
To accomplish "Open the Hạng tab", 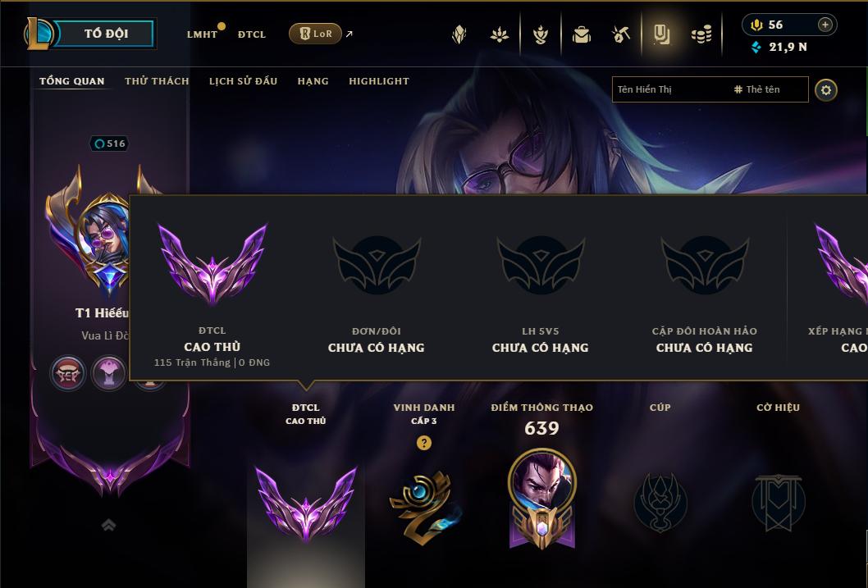I will (x=313, y=81).
